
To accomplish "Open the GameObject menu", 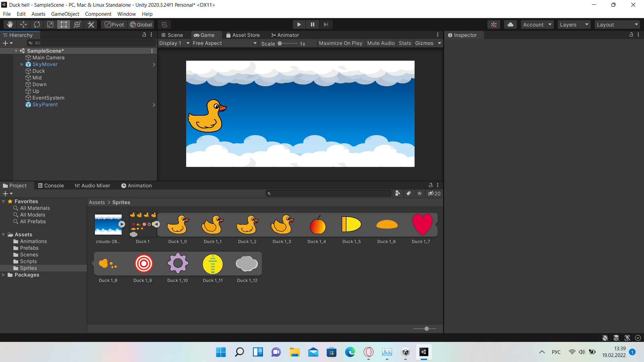I will (65, 14).
